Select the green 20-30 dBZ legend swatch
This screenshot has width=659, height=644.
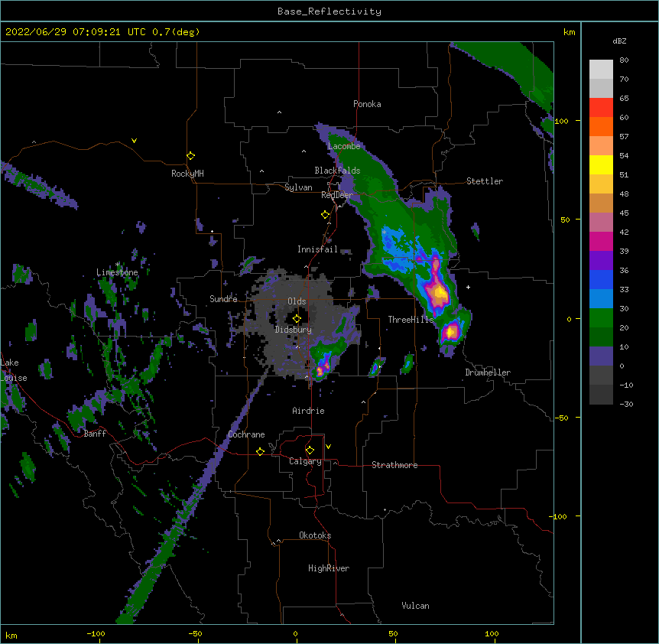point(601,318)
